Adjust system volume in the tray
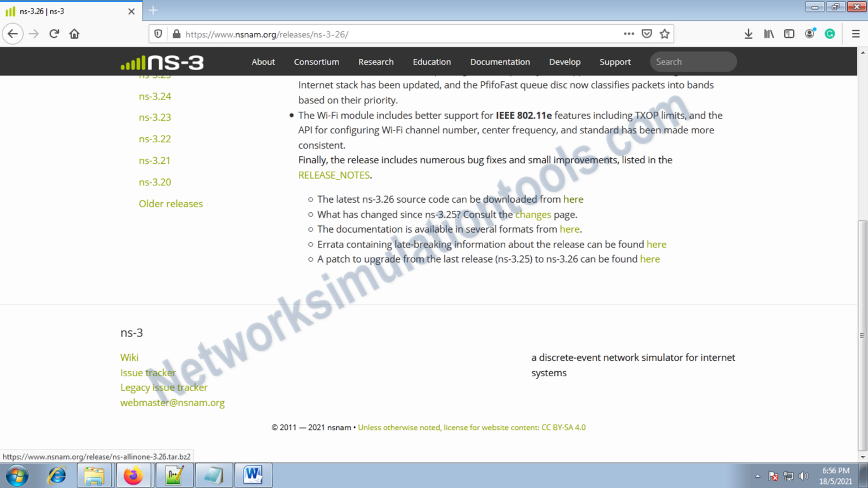The height and width of the screenshot is (488, 868). [x=805, y=475]
